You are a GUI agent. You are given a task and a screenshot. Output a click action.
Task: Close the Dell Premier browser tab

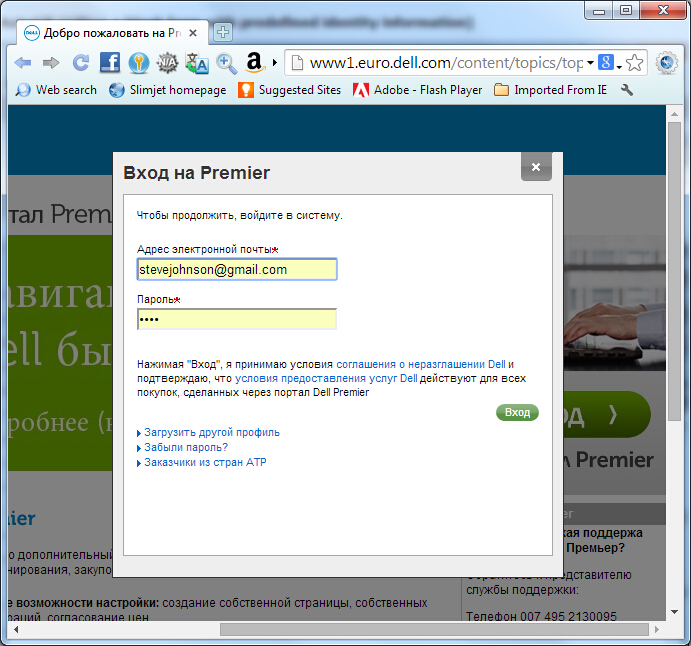click(x=193, y=33)
